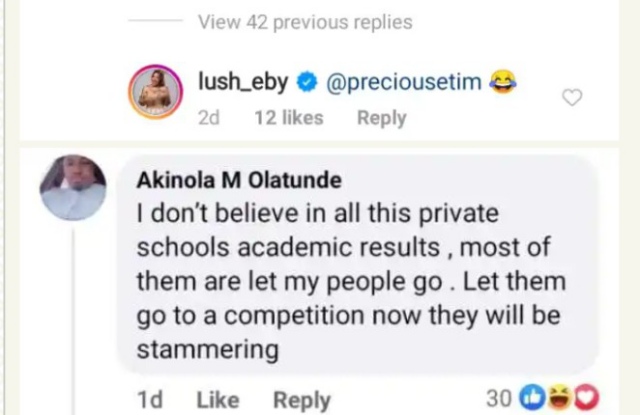The image size is (640, 415).
Task: Click the blue thumbs-up reaction icon
Action: [529, 399]
